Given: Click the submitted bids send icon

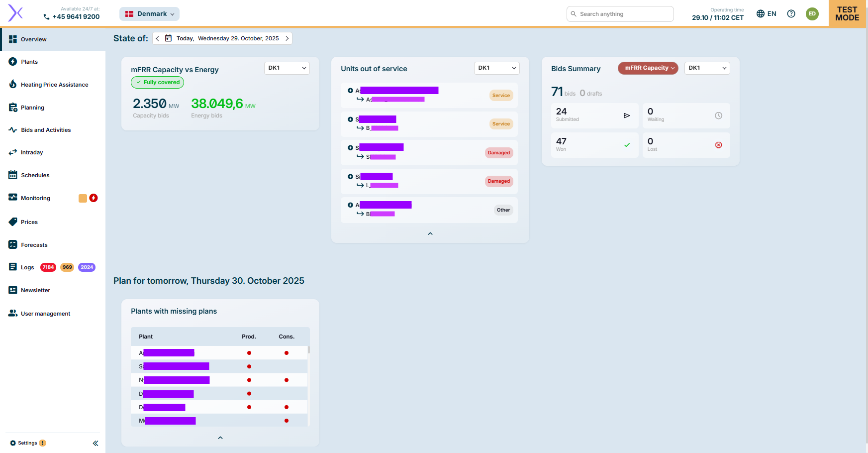Looking at the screenshot, I should tap(627, 115).
